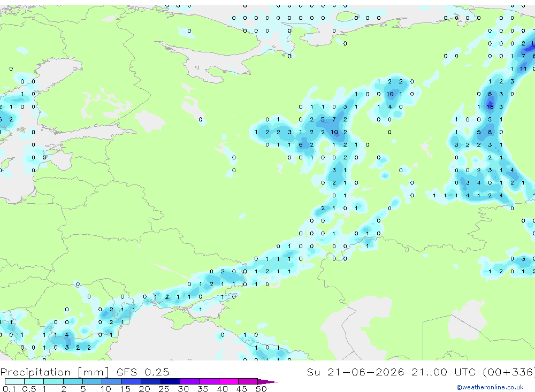Screen dimensions: 535x392
Task: Click the legend label "50"
Action: pyautogui.click(x=261, y=389)
